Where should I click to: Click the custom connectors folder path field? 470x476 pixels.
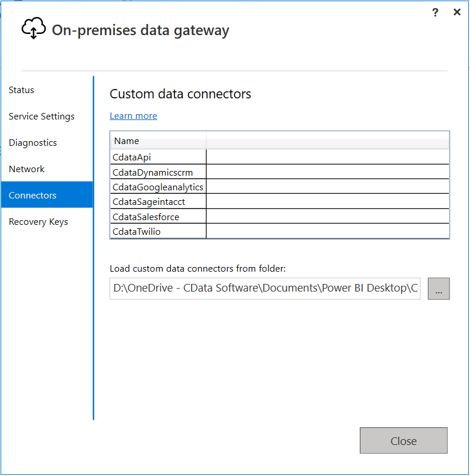(x=265, y=288)
